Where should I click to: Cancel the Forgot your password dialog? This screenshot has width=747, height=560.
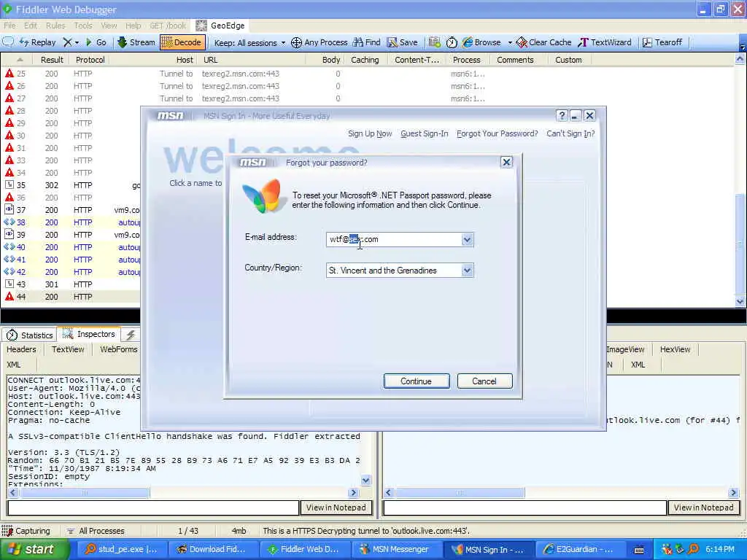point(484,381)
